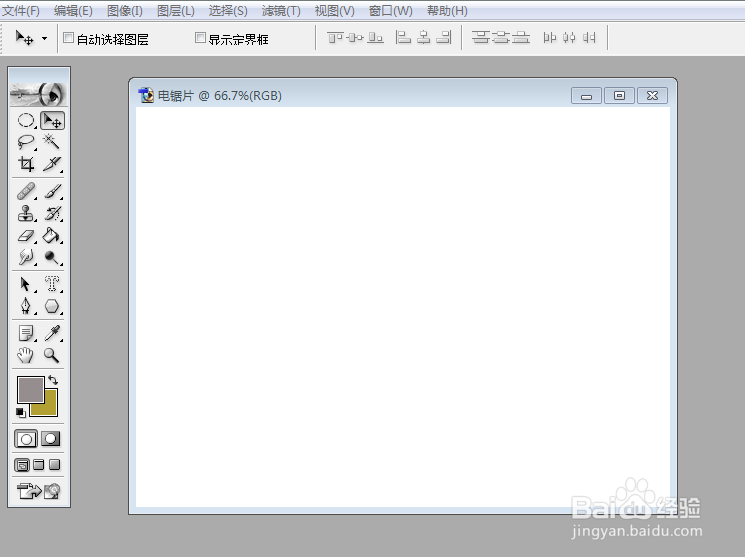
Task: Click Distribute Right Edges button
Action: click(x=589, y=37)
